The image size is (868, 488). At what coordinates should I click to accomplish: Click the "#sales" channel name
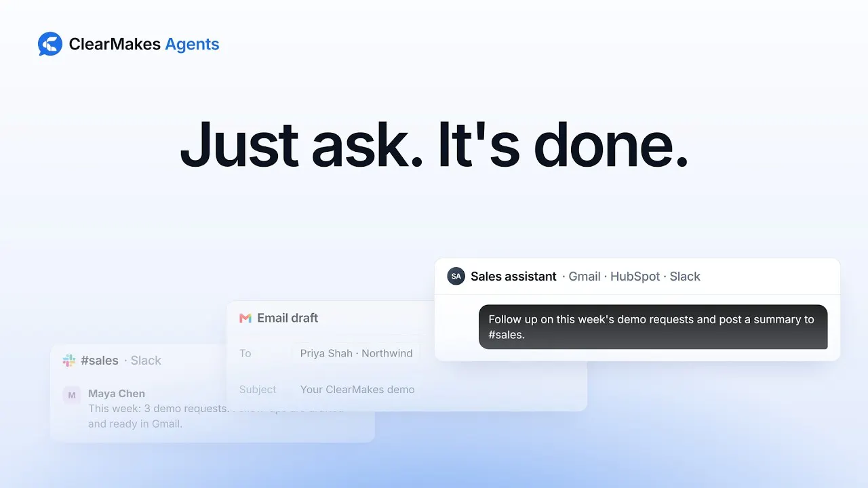point(100,361)
